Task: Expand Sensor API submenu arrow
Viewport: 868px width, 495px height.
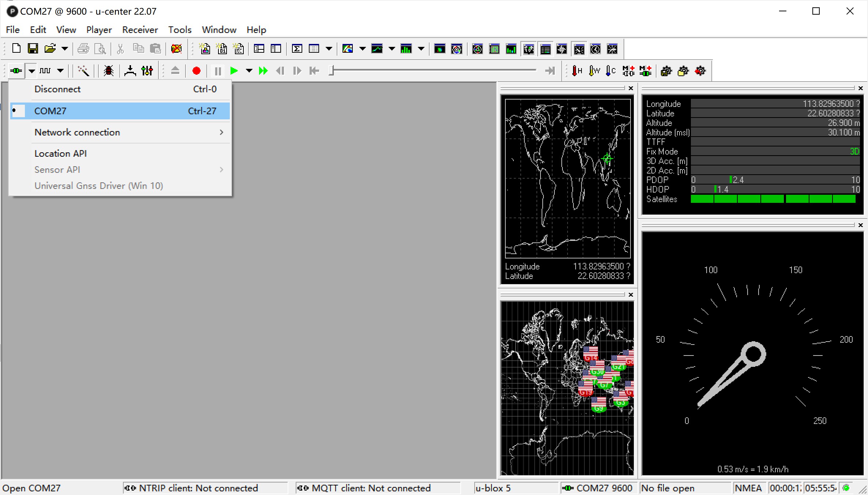Action: pos(222,170)
